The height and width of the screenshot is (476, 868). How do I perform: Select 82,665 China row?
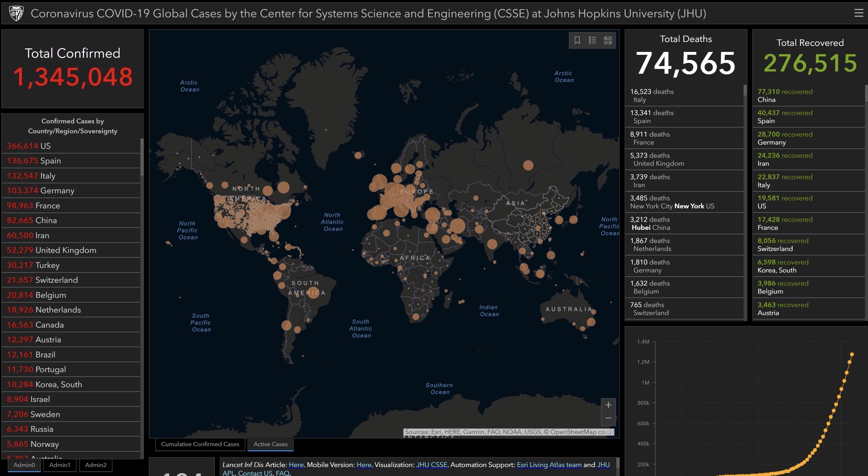[71, 220]
